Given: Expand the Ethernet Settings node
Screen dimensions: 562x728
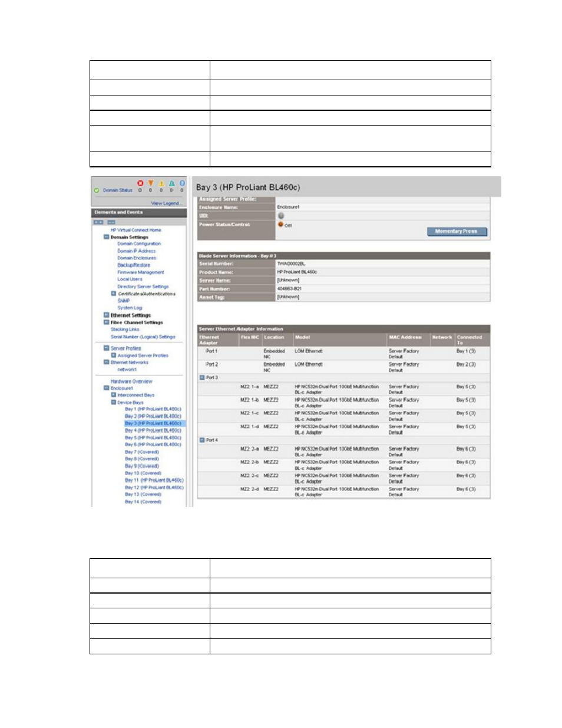Looking at the screenshot, I should pyautogui.click(x=107, y=315).
